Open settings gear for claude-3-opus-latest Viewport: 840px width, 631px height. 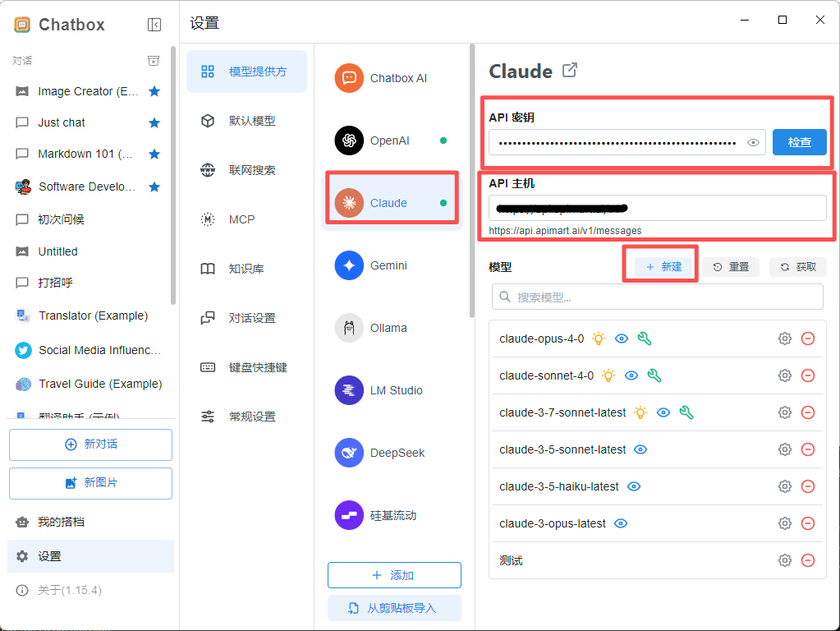click(785, 523)
